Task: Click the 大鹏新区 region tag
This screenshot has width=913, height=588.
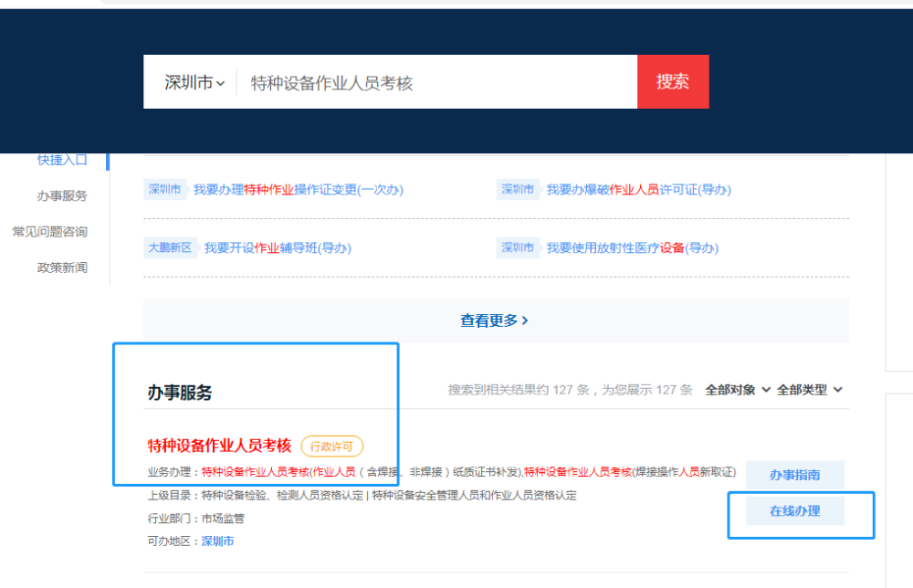Action: (x=170, y=247)
